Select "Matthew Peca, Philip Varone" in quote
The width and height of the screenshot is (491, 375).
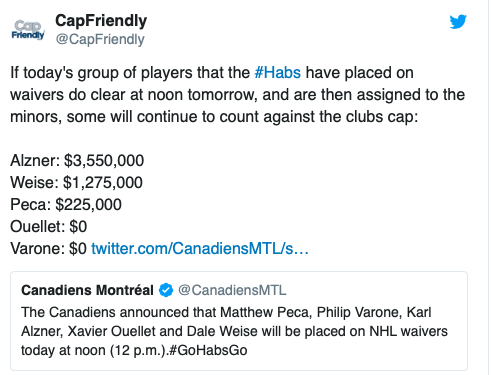pyautogui.click(x=309, y=312)
